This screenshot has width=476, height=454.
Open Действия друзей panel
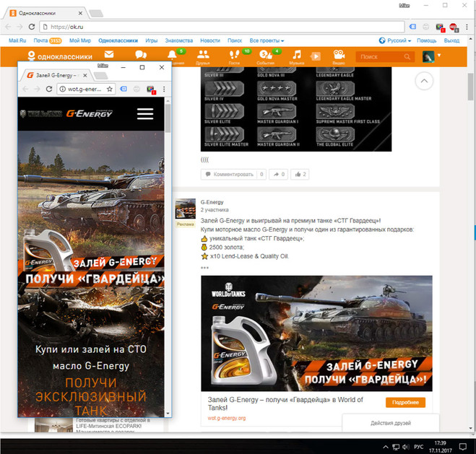pyautogui.click(x=391, y=423)
